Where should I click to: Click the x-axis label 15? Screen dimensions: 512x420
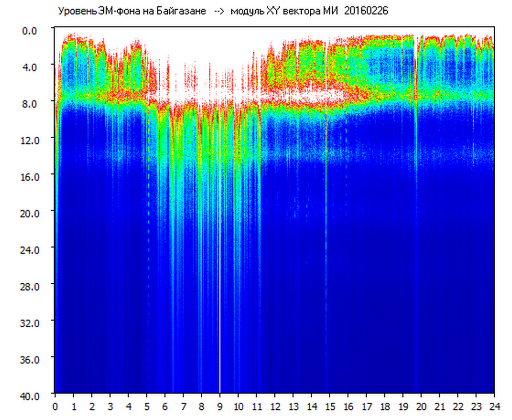330,406
